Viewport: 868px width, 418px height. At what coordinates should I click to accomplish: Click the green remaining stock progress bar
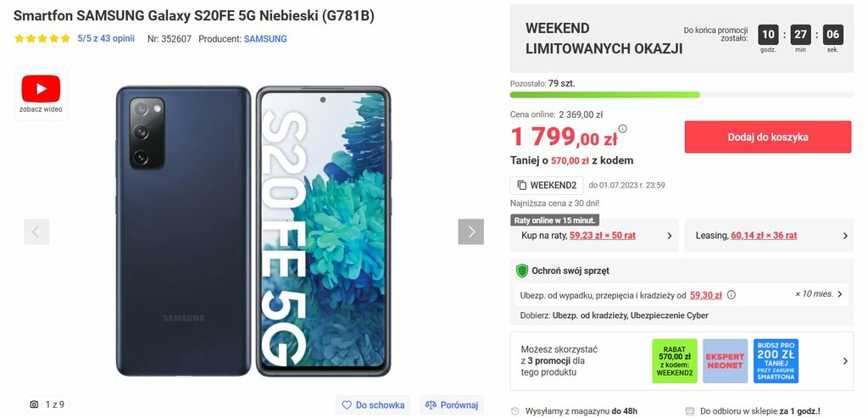click(x=604, y=95)
